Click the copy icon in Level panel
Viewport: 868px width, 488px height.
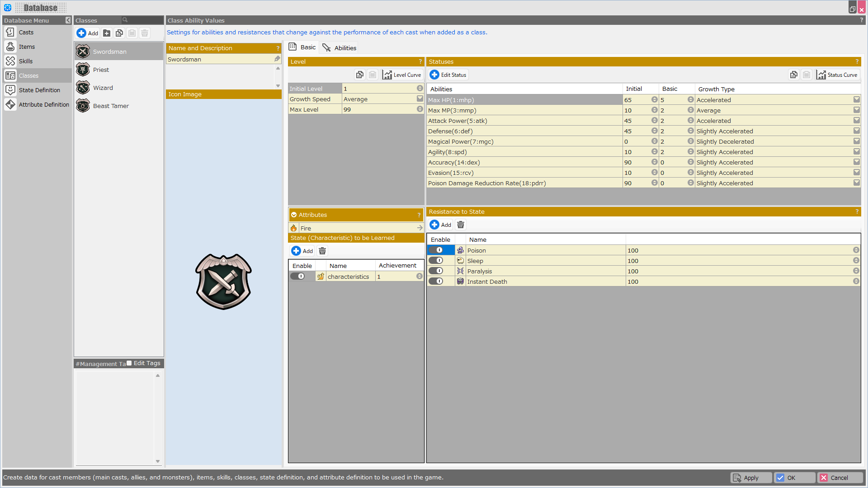[360, 75]
